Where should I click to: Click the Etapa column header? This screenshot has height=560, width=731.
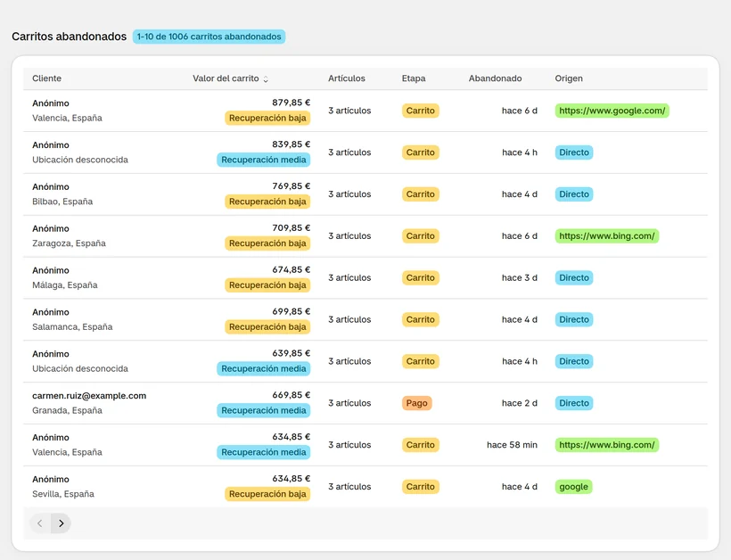[x=414, y=78]
